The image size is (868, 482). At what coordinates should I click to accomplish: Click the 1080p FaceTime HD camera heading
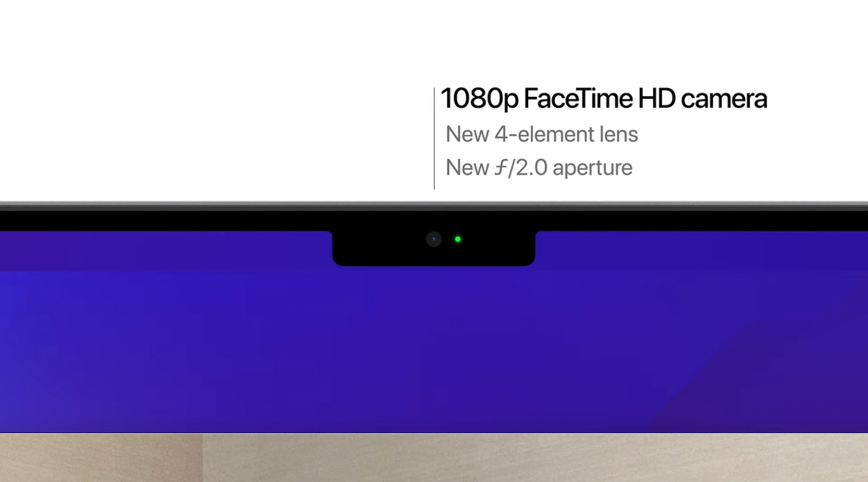603,99
